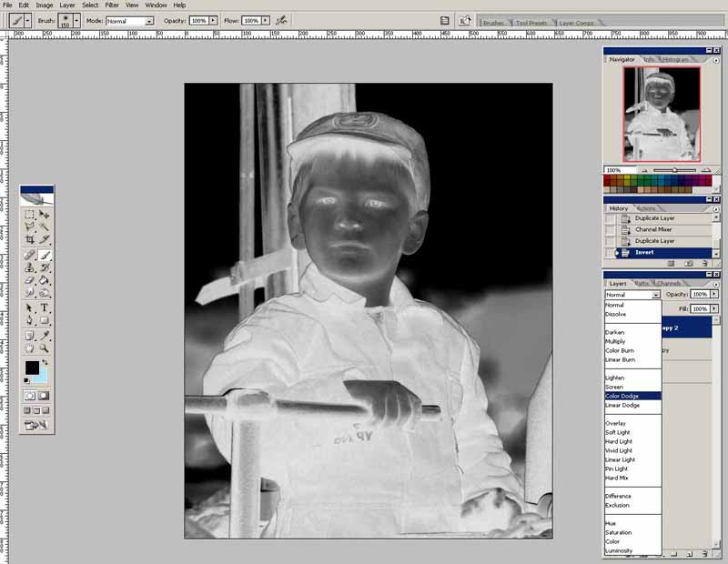The width and height of the screenshot is (728, 564).
Task: Choose the Crop tool
Action: pos(29,239)
